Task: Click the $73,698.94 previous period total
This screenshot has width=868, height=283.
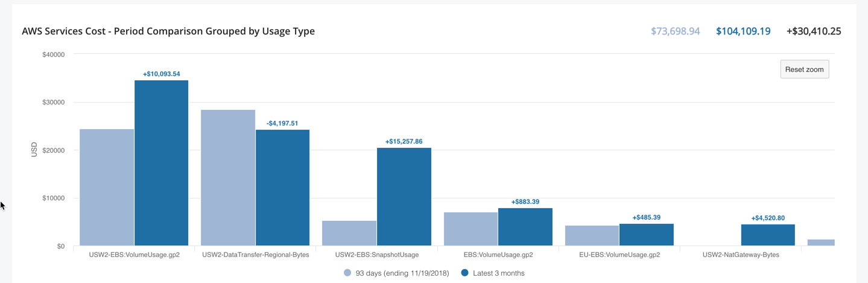Action: point(676,31)
